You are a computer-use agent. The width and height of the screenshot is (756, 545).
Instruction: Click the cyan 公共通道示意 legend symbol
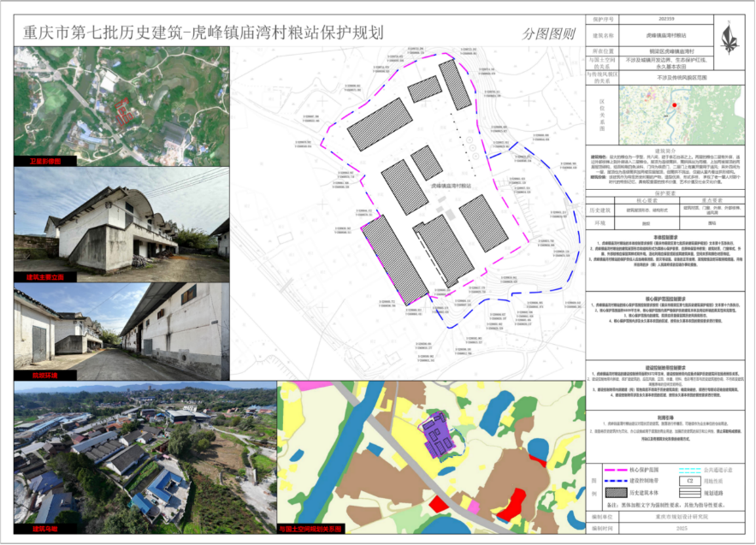[688, 471]
